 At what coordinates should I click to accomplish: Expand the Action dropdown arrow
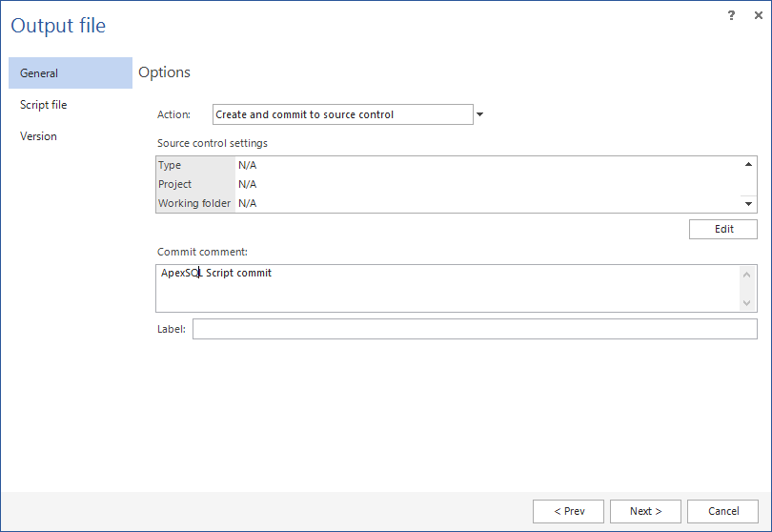pos(479,114)
